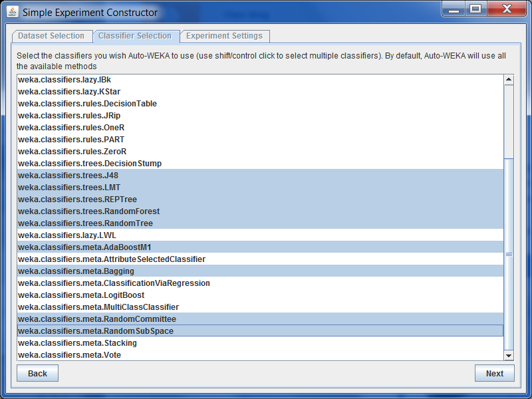The width and height of the screenshot is (532, 399).
Task: Pick weka.classifiers.meta.Bagging
Action: pos(260,271)
